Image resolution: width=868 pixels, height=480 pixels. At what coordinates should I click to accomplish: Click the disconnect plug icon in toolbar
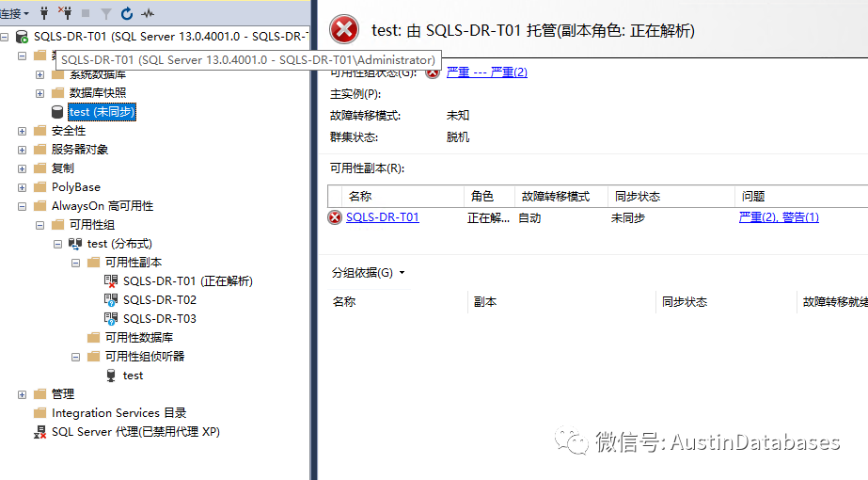(65, 13)
